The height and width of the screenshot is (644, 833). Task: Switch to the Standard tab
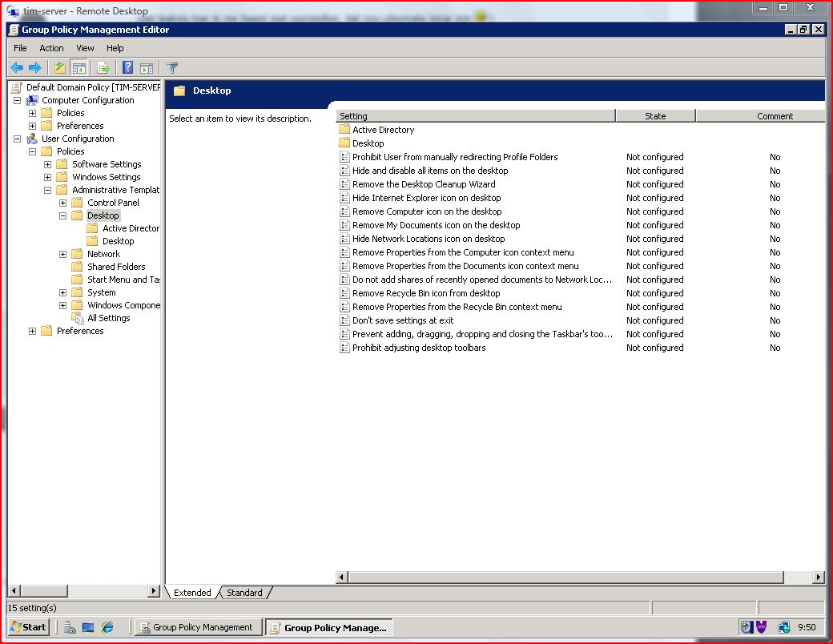[244, 593]
